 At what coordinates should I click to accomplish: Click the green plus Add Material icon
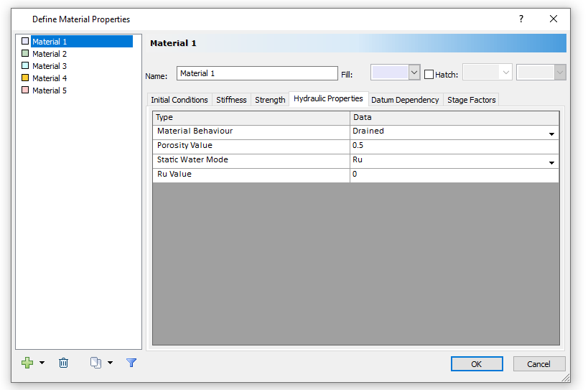[x=27, y=363]
